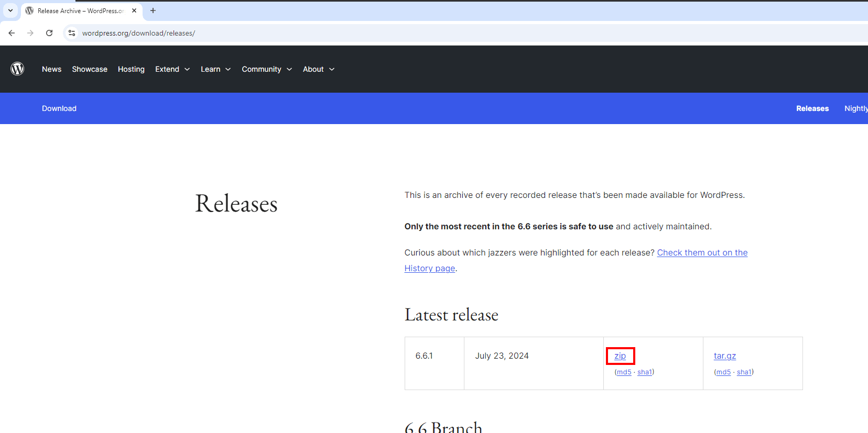Expand the Learn dropdown menu
The width and height of the screenshot is (868, 433).
[215, 69]
